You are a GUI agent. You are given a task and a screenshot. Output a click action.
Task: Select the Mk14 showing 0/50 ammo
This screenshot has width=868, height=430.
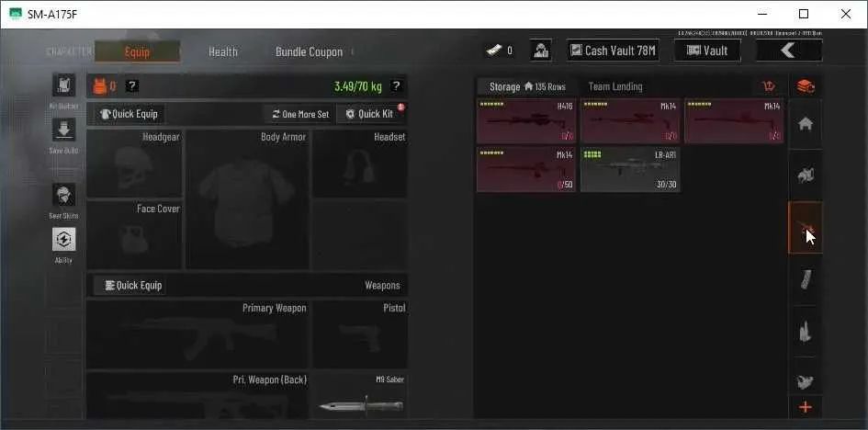click(x=526, y=169)
